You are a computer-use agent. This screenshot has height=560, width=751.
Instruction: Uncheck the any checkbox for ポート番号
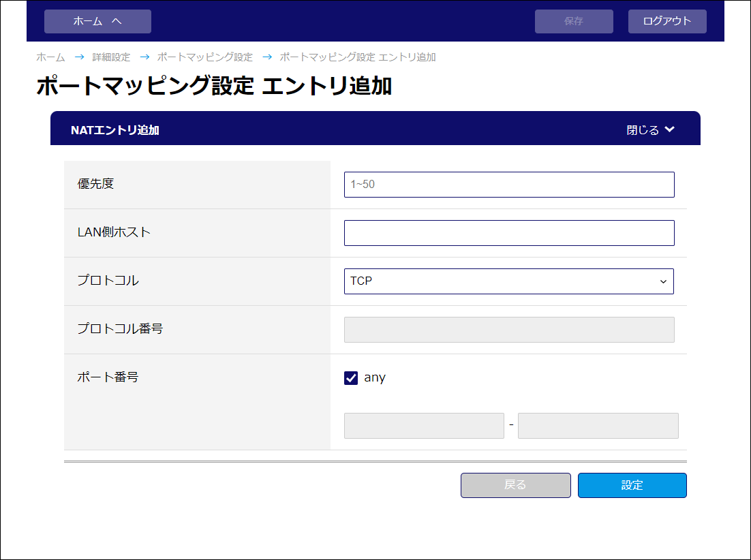351,378
